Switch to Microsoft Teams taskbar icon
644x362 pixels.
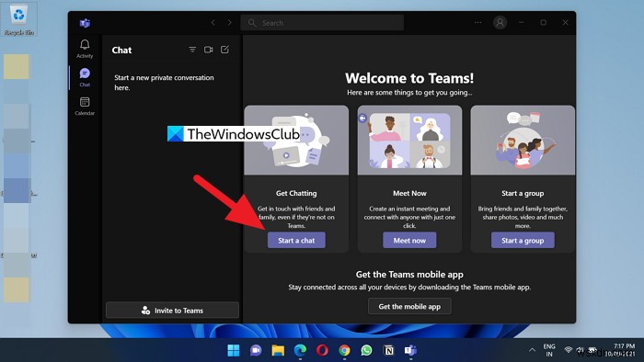tap(410, 350)
